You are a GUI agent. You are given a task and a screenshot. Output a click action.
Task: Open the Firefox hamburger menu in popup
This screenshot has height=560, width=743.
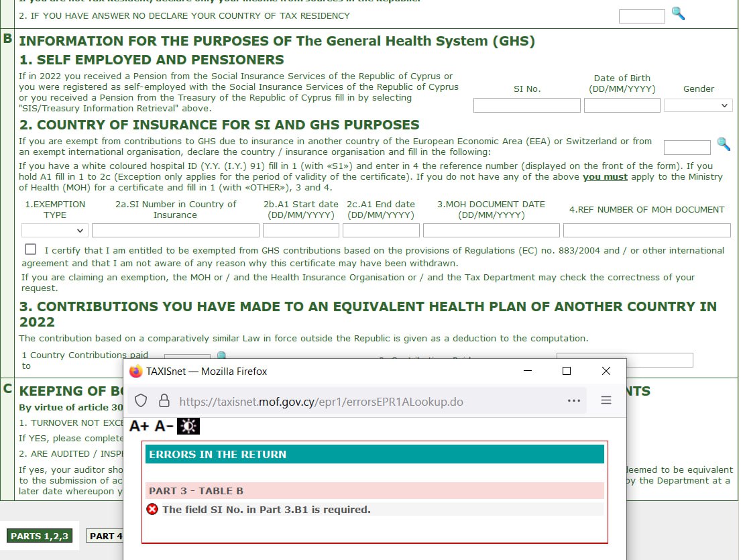(x=606, y=400)
